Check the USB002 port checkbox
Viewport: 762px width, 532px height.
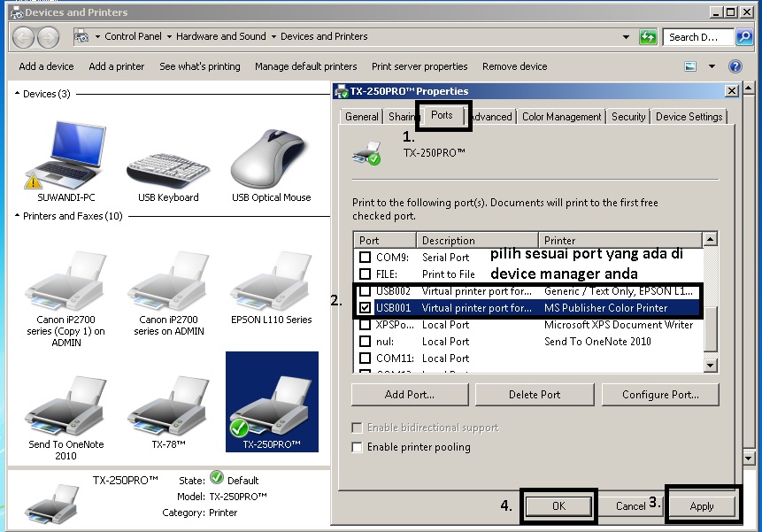[365, 291]
